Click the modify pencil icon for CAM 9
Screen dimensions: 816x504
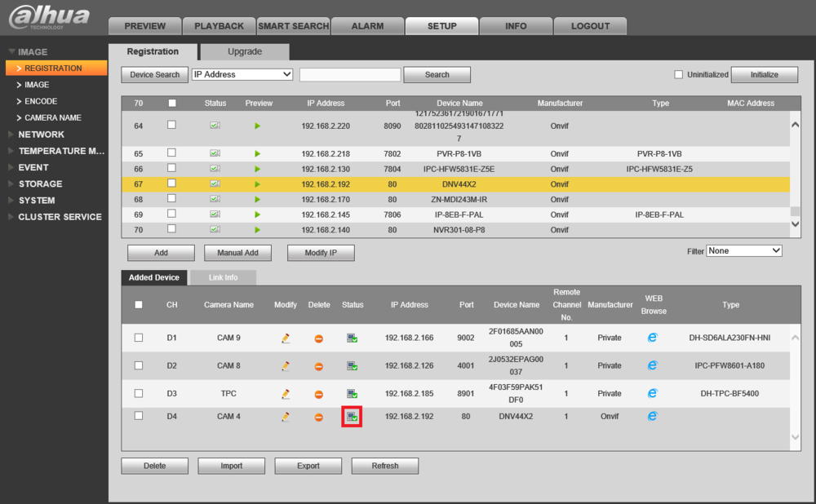285,338
